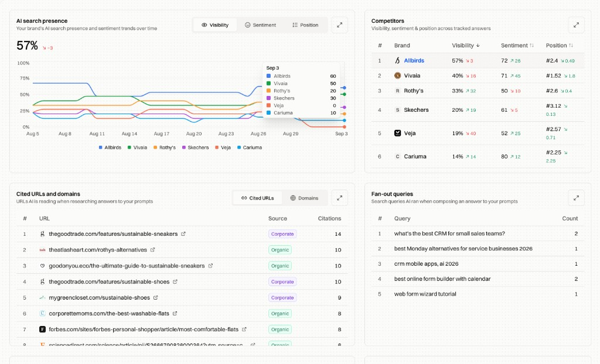This screenshot has height=364, width=600.
Task: Click the 57% visibility score value
Action: point(27,46)
